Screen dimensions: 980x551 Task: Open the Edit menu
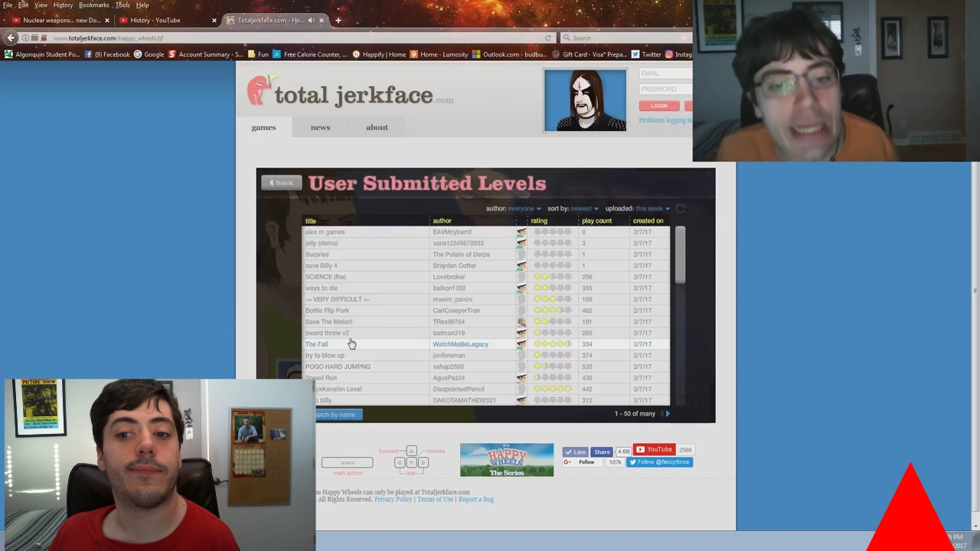pyautogui.click(x=24, y=5)
